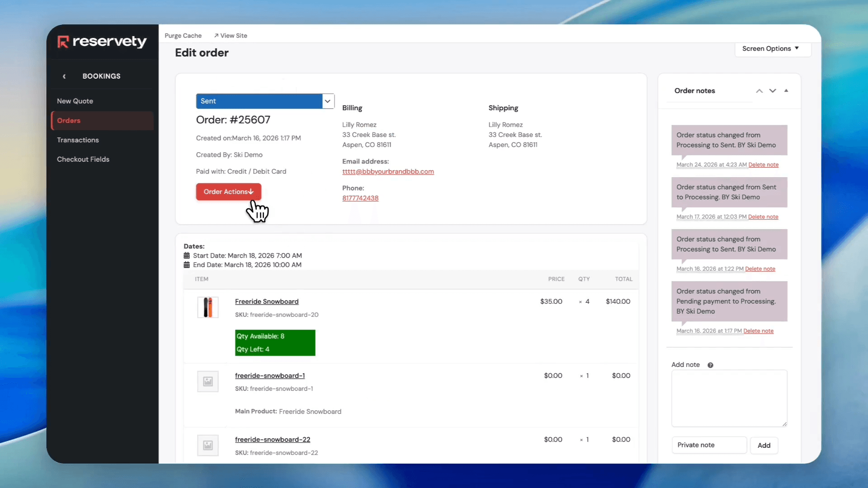Expand the Order Actions menu
The height and width of the screenshot is (488, 868).
coord(228,192)
